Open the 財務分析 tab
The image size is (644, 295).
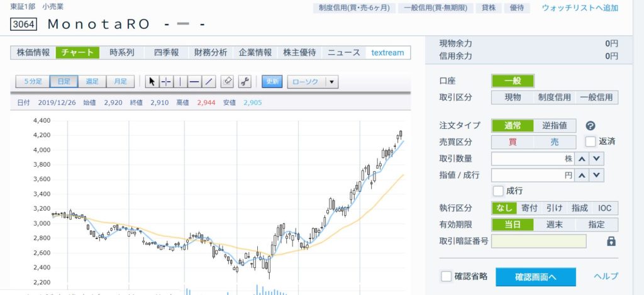tap(211, 53)
